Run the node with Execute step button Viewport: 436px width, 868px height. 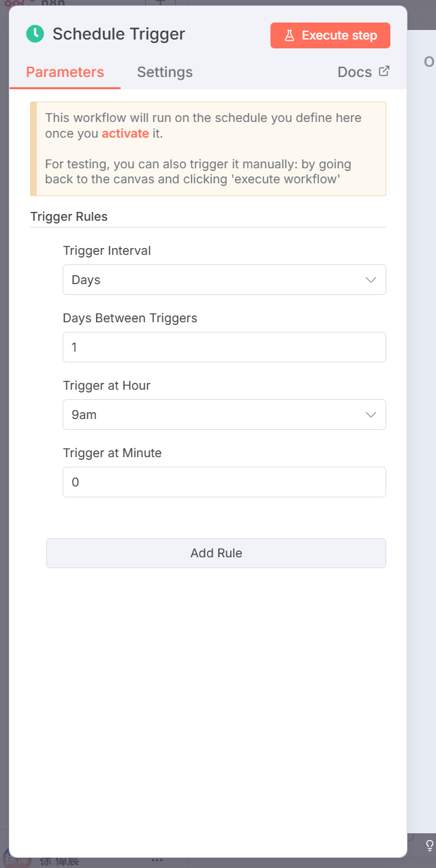330,35
